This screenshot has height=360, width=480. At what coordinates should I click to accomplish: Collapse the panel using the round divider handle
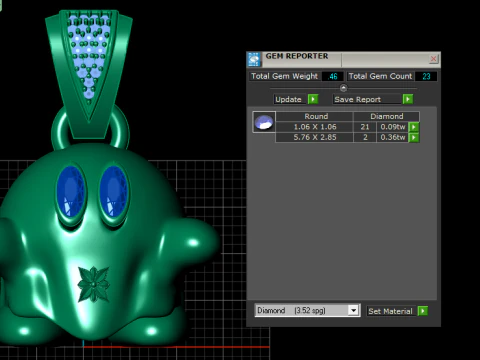point(343,88)
